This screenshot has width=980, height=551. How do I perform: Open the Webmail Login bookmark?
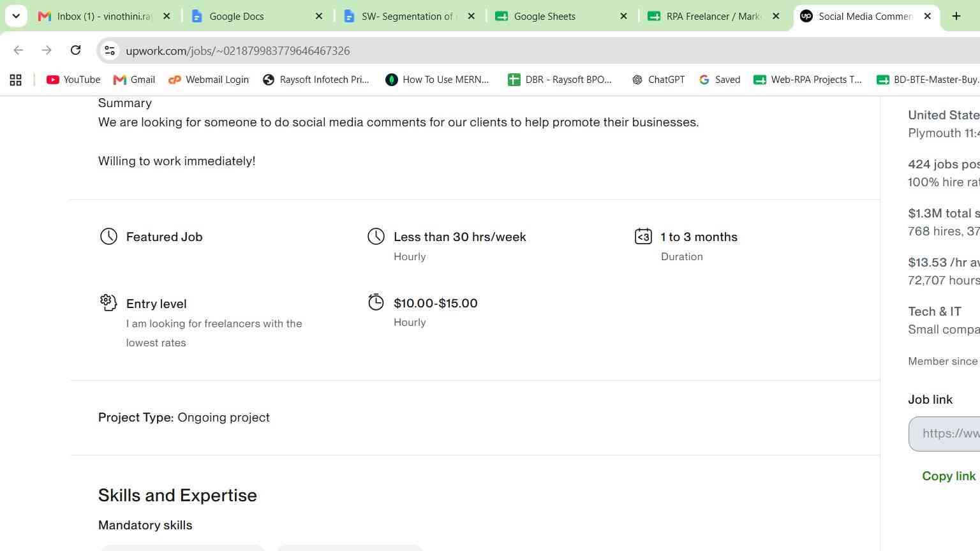click(x=208, y=80)
